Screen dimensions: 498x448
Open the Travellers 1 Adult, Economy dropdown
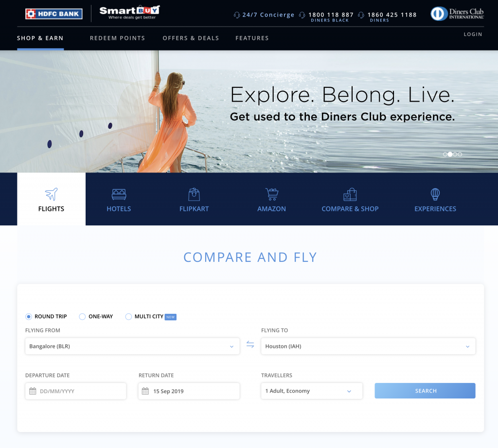click(312, 391)
